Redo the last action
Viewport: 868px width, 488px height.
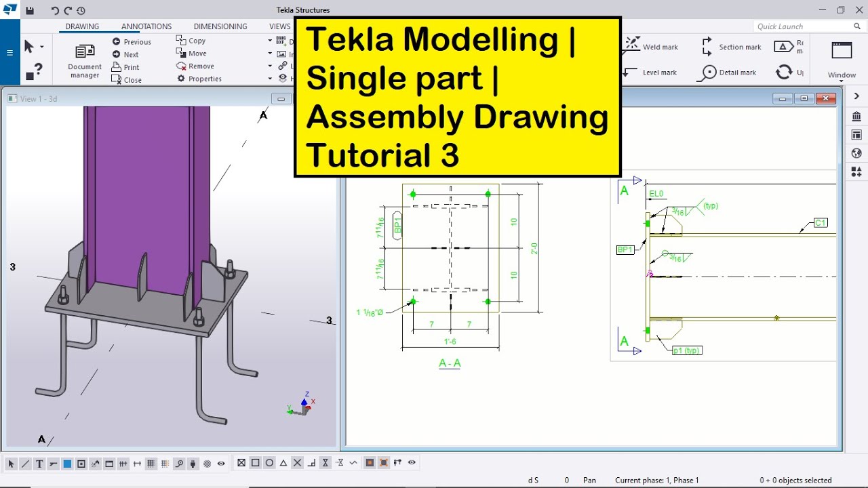[x=68, y=10]
